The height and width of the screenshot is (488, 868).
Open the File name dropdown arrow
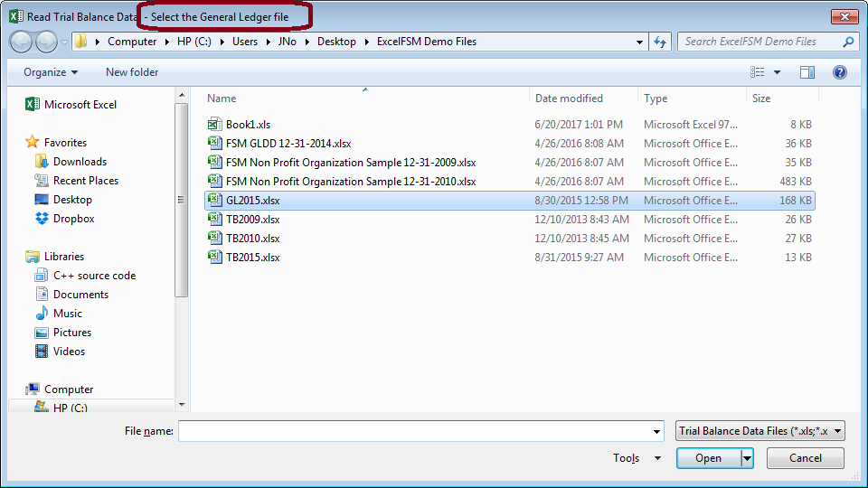pyautogui.click(x=656, y=431)
